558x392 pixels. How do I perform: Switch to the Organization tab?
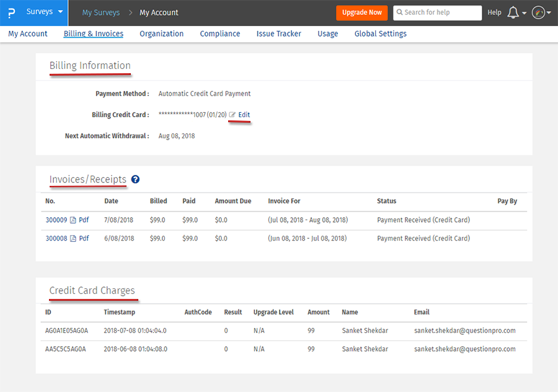click(x=161, y=33)
